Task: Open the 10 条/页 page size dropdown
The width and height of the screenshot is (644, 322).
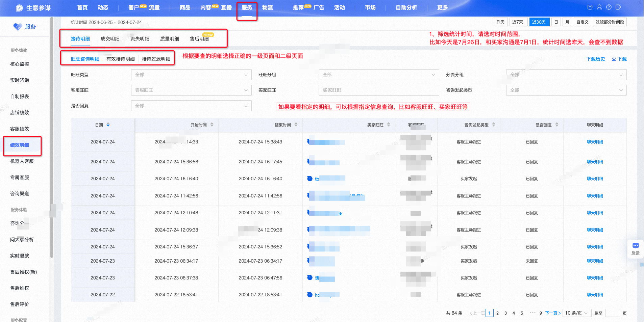Action: (x=577, y=313)
